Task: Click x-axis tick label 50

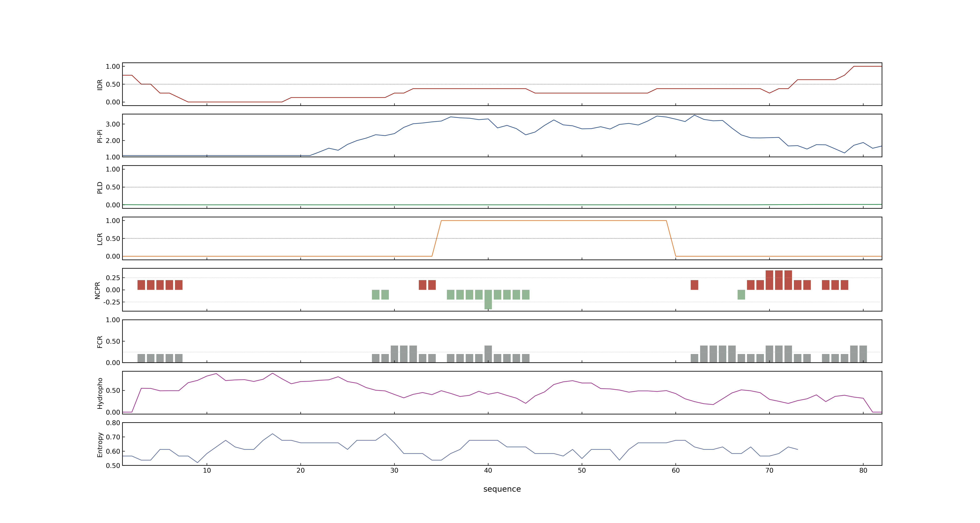Action: click(582, 470)
